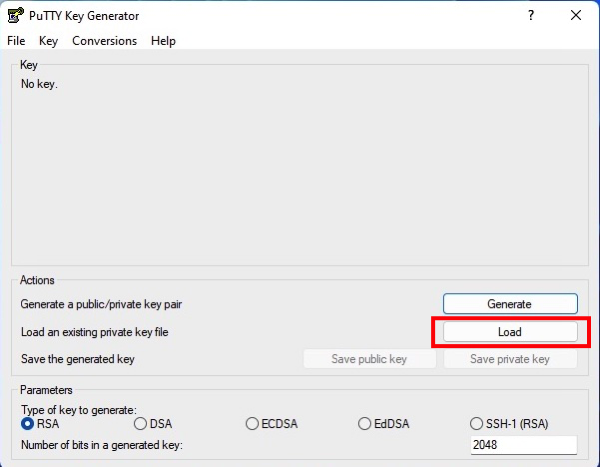Select the DSA key type
Viewport: 600px width, 467px height.
coord(153,424)
